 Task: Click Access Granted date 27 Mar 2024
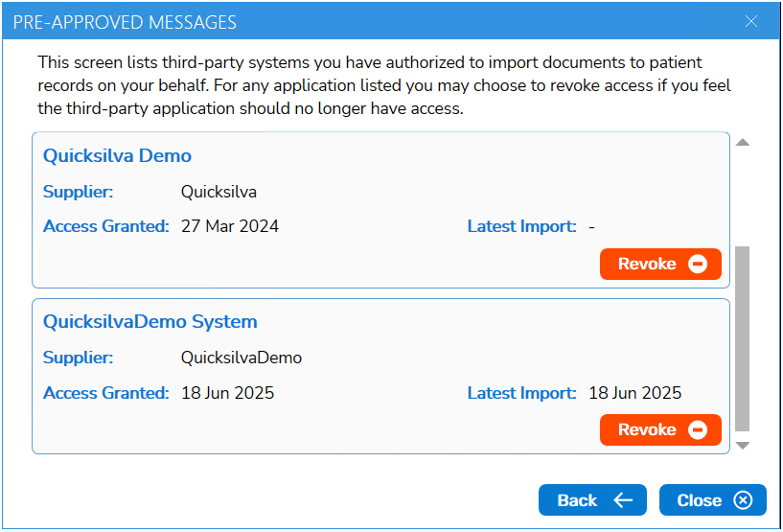230,226
